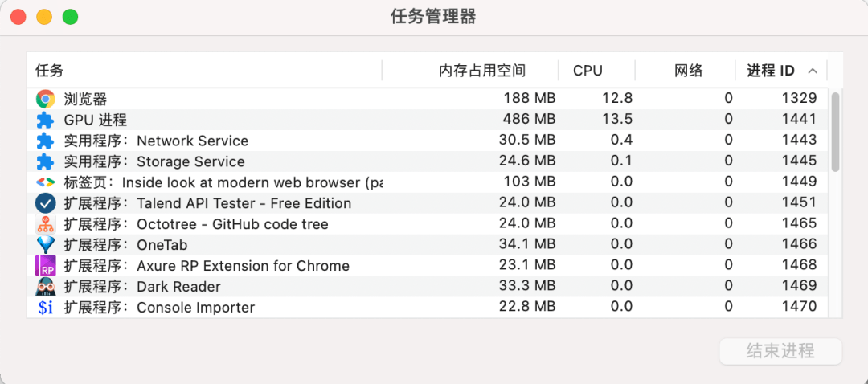
Task: Click the Talend API Tester checkmark icon
Action: pyautogui.click(x=45, y=203)
